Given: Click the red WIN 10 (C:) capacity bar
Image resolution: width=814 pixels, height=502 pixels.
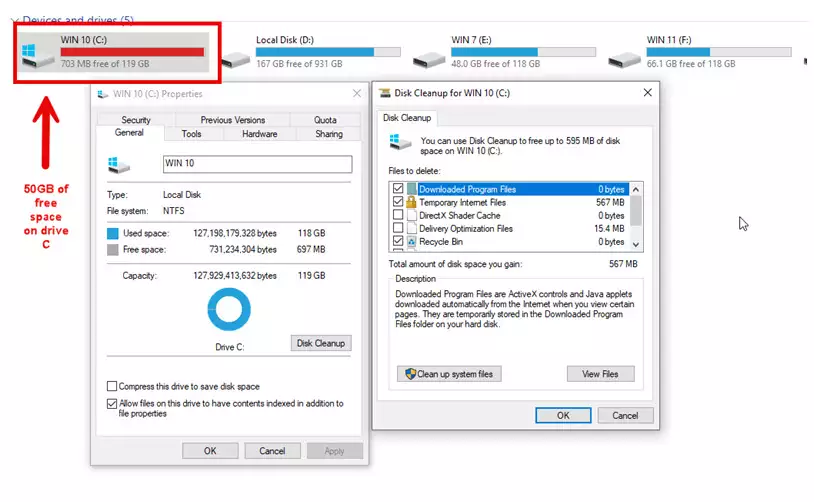Looking at the screenshot, I should click(x=132, y=52).
